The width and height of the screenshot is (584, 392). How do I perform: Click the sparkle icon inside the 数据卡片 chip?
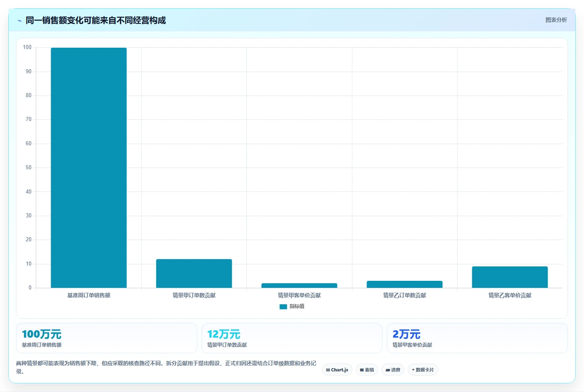pyautogui.click(x=413, y=370)
